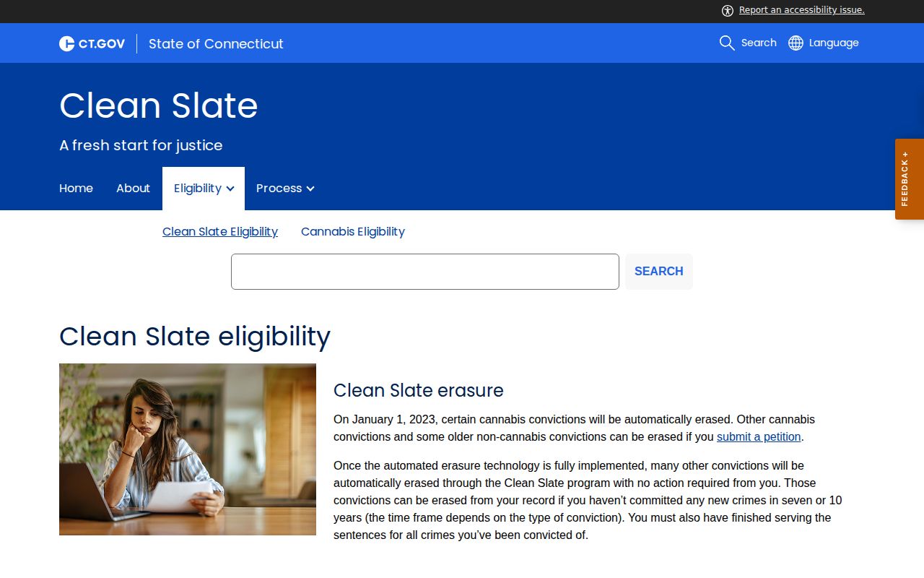Expand the Process chevron arrow
This screenshot has width=924, height=578.
(310, 189)
